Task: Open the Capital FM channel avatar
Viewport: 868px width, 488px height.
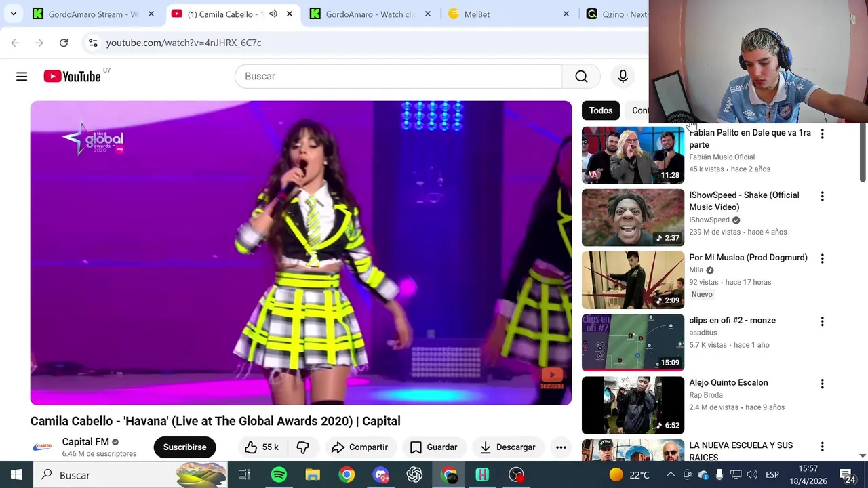Action: [x=43, y=447]
